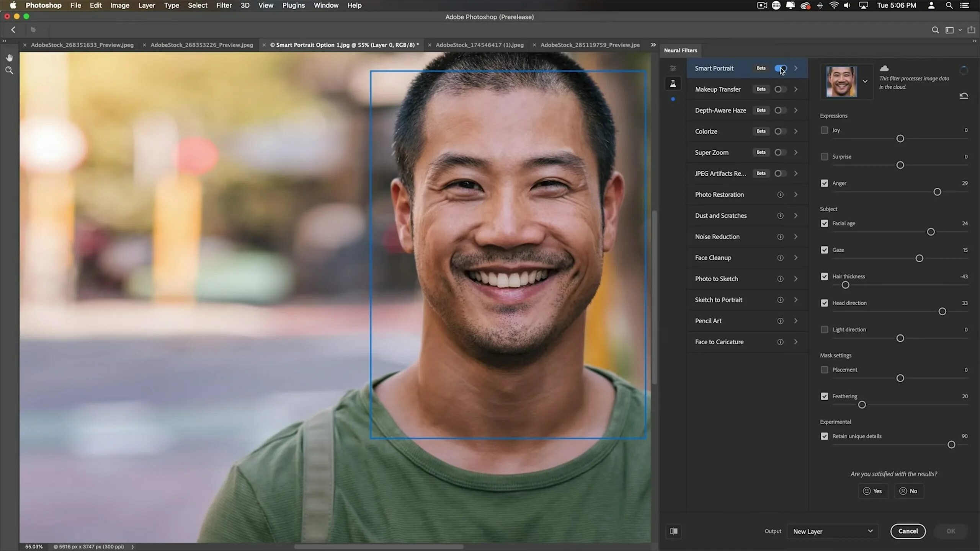Check the Joy expression checkbox
This screenshot has width=980, height=551.
click(824, 130)
